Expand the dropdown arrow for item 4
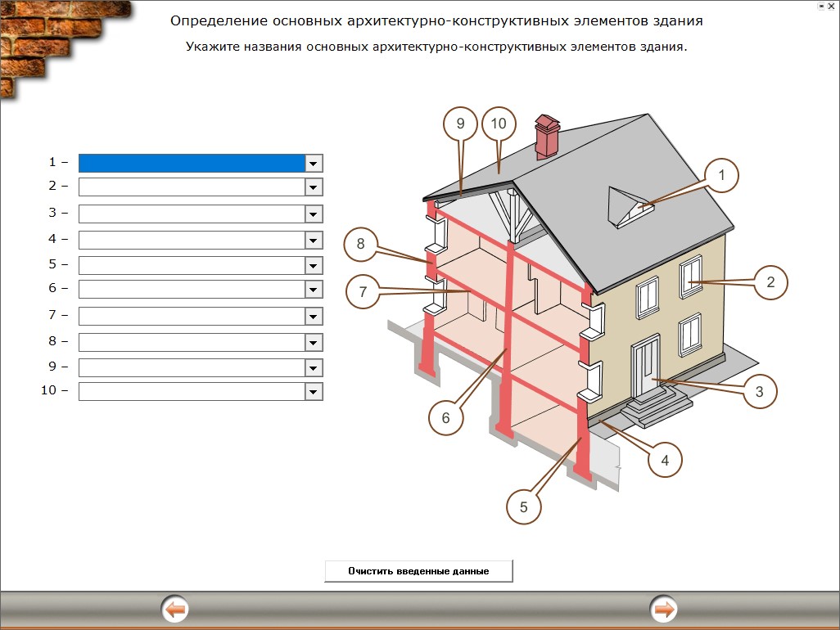Image resolution: width=840 pixels, height=630 pixels. click(313, 241)
